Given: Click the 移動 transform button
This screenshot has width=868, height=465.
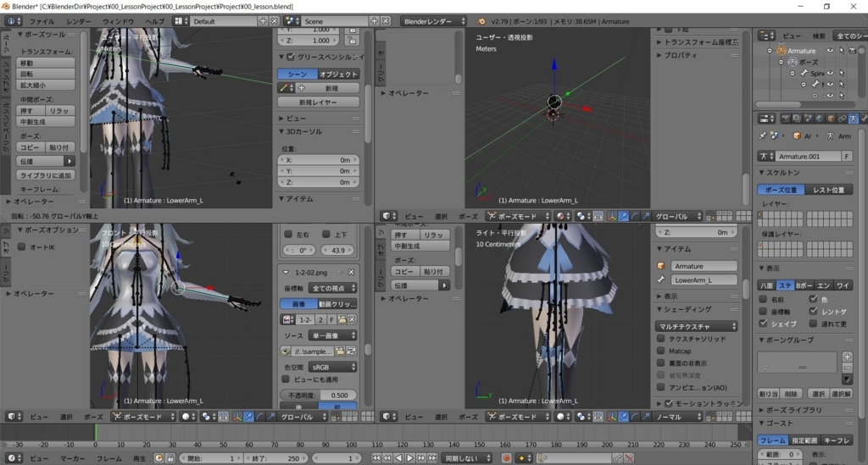Looking at the screenshot, I should tap(46, 63).
